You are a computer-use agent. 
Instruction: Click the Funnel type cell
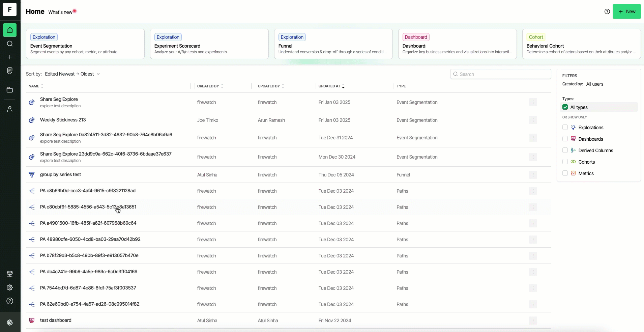403,175
